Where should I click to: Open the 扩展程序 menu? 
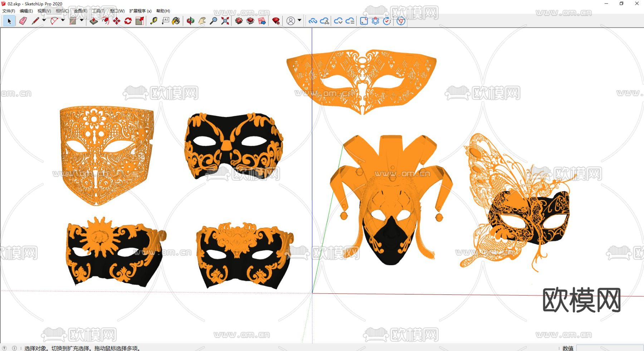[x=140, y=11]
